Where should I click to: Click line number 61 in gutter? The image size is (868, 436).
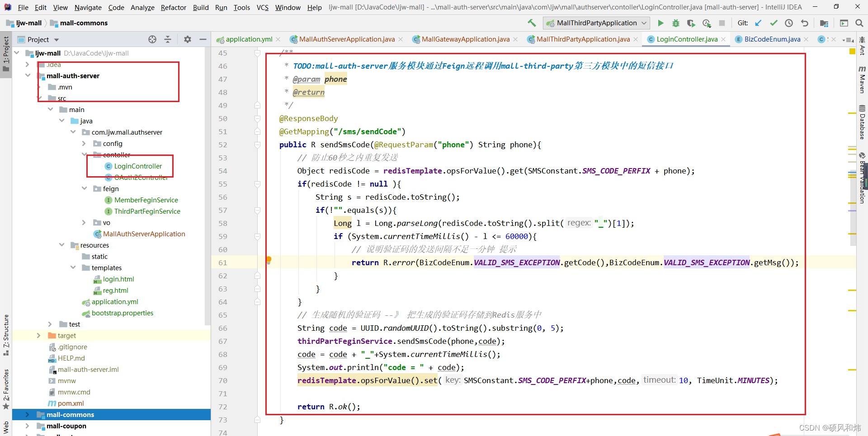coord(223,263)
